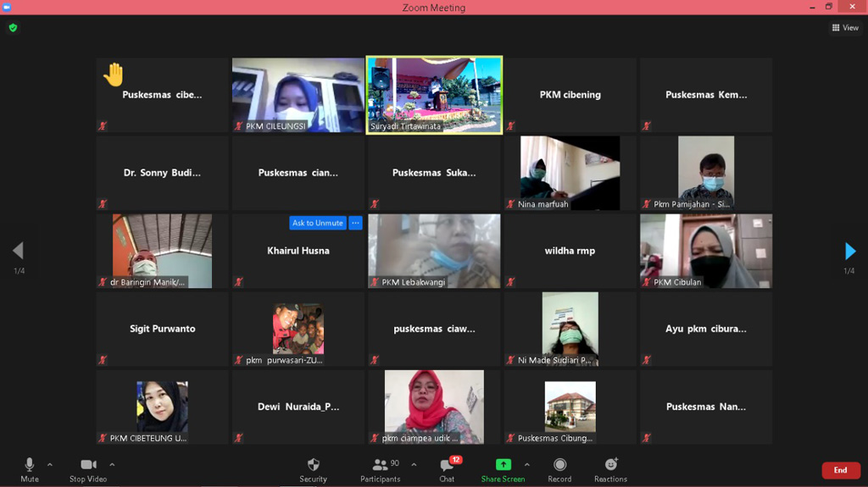Open the View layout menu
The image size is (868, 487).
845,28
